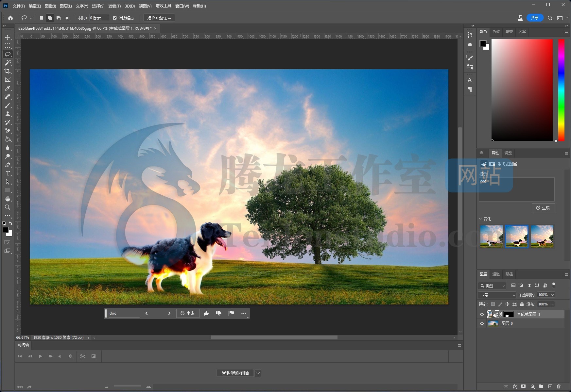
Task: Show next variation with right arrow
Action: (169, 313)
